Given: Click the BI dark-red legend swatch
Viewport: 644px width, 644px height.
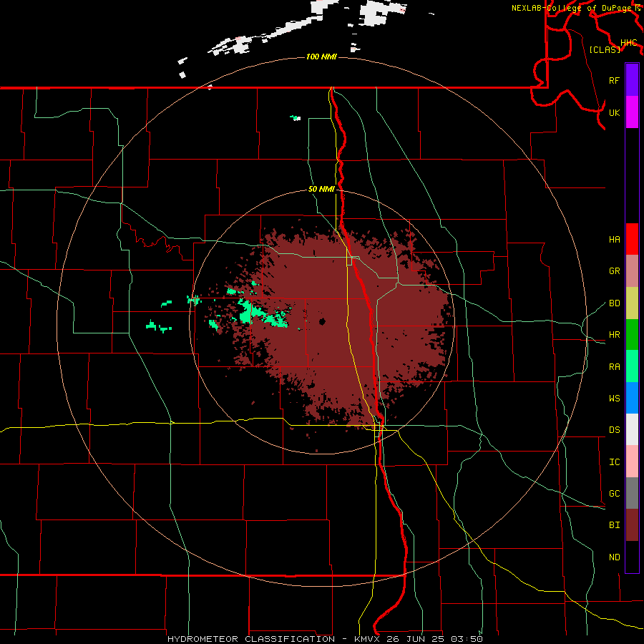Looking at the screenshot, I should (x=632, y=525).
